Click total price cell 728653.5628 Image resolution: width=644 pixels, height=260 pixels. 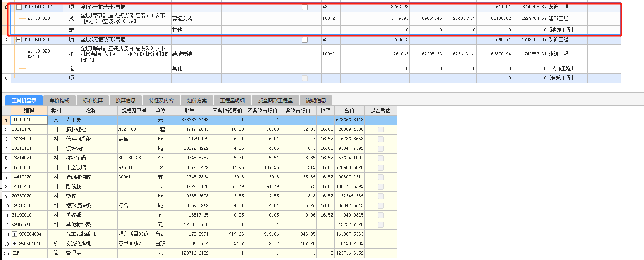click(349, 168)
